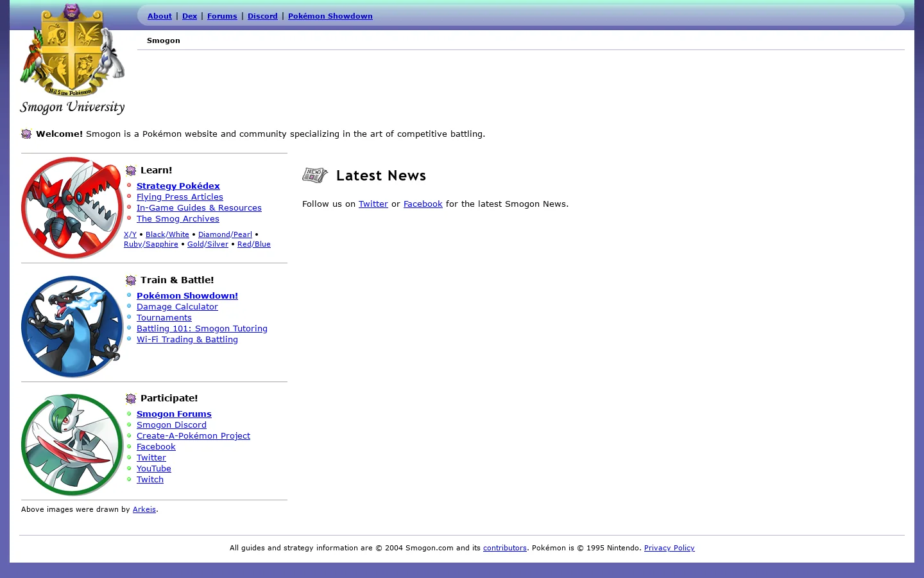Click the Koffing icon next to Welcome
This screenshot has height=578, width=924.
point(26,134)
